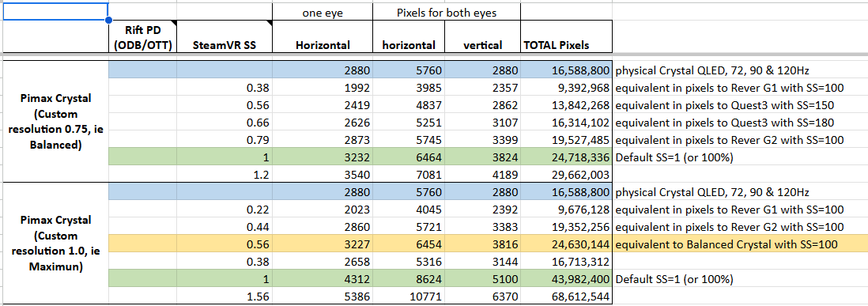Select total pixels cell 19,527,485
Viewport: 868px width, 306px height.
tap(566, 140)
